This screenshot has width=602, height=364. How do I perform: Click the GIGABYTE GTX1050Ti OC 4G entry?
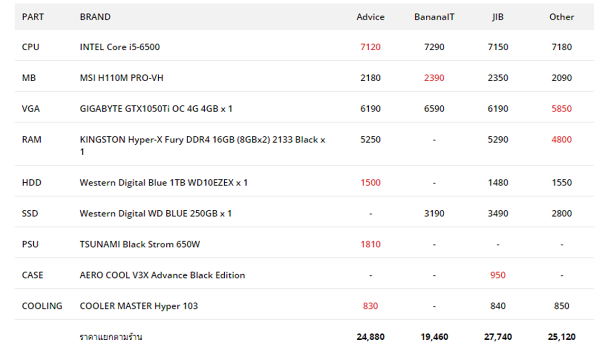156,109
